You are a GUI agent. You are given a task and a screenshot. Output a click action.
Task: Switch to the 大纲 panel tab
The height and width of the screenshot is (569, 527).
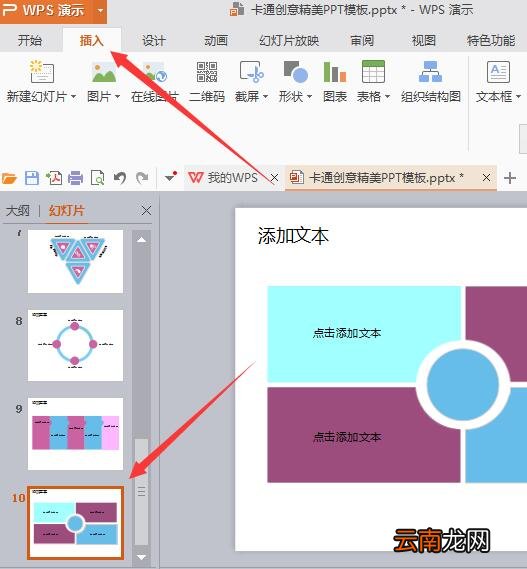pos(18,210)
